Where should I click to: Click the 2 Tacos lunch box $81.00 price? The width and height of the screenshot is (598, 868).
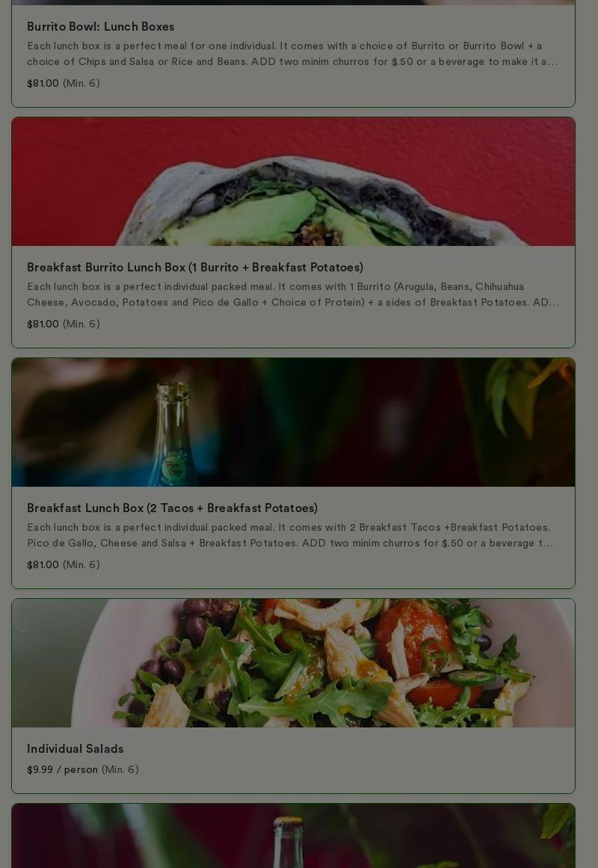(43, 564)
